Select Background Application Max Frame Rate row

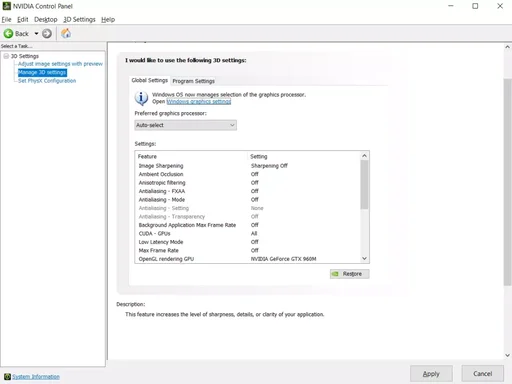248,225
